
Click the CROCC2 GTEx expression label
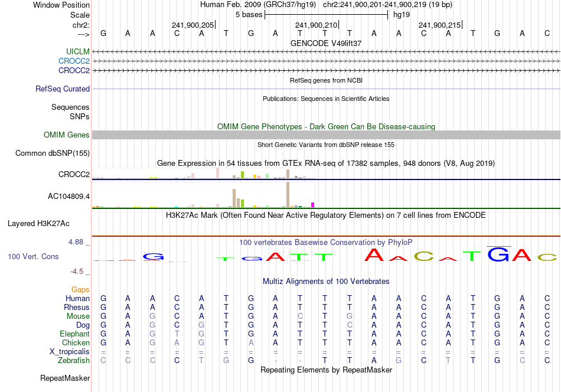coord(74,174)
